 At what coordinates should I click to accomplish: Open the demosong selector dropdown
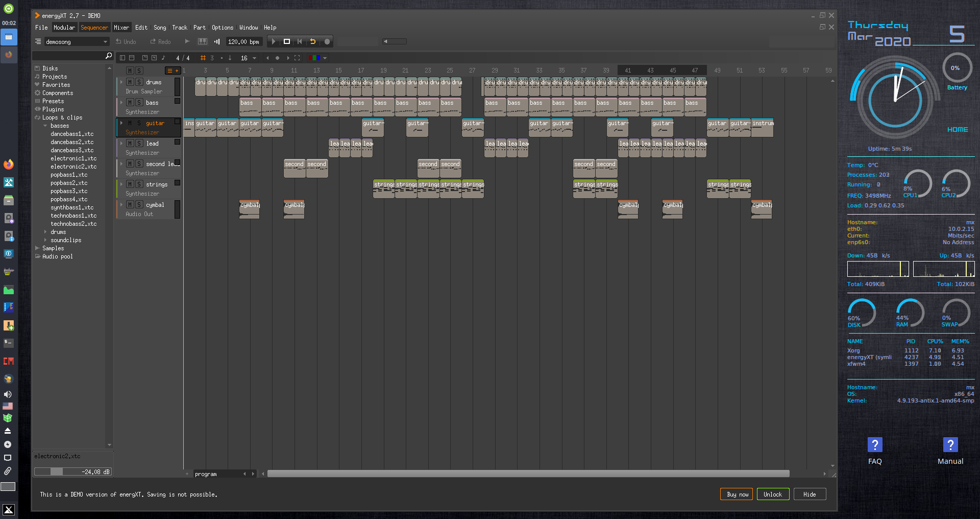76,42
